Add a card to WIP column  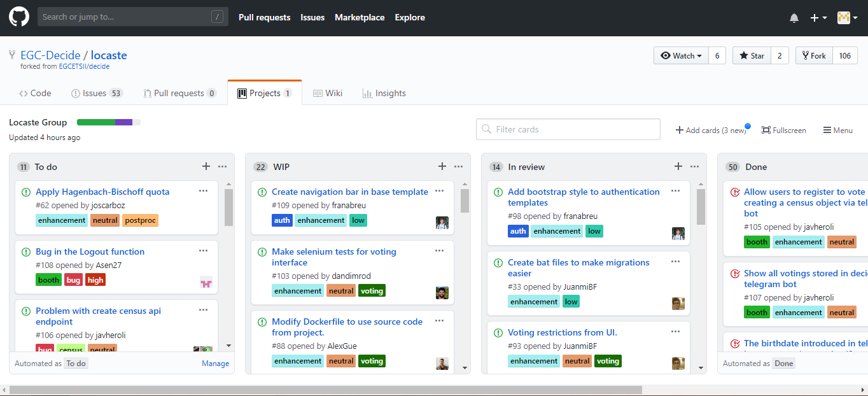442,166
